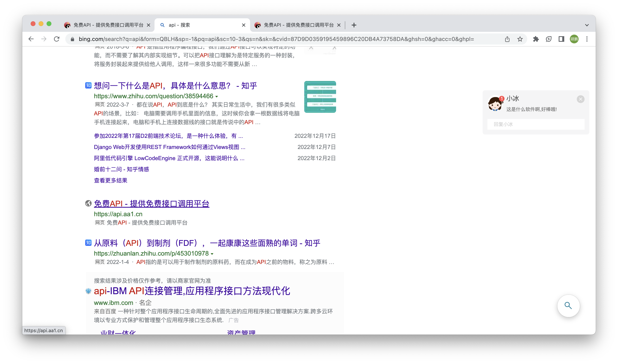Click the 小冰 avatar with notification badge
This screenshot has height=364, width=618.
pos(496,103)
